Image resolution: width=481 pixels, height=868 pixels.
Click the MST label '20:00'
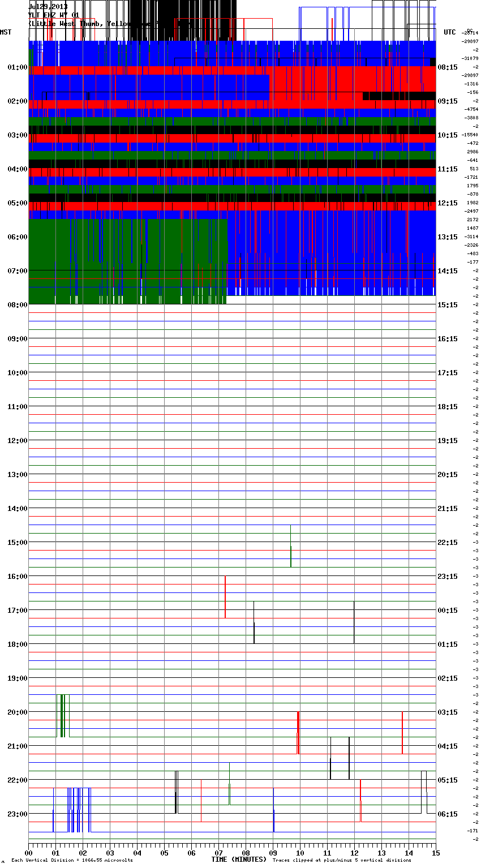pos(18,712)
